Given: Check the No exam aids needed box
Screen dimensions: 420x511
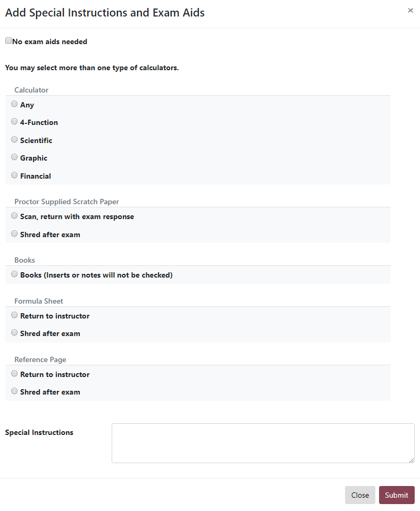Looking at the screenshot, I should [x=9, y=41].
